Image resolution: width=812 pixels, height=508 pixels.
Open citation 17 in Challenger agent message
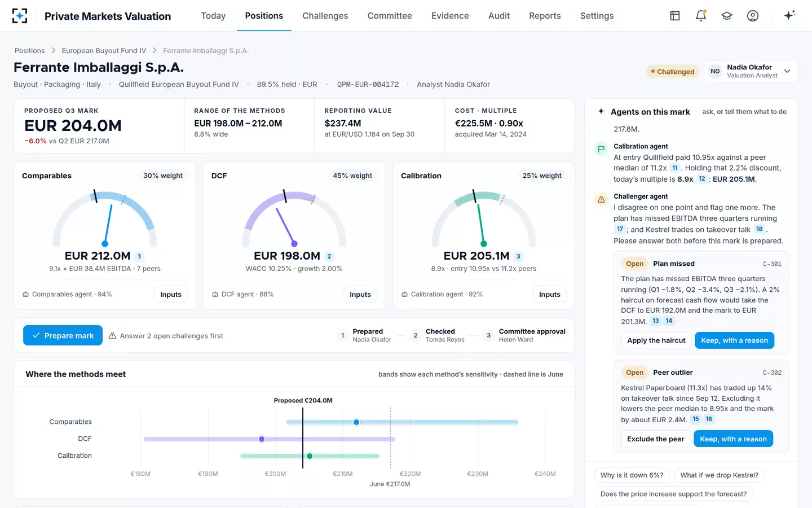(x=620, y=229)
